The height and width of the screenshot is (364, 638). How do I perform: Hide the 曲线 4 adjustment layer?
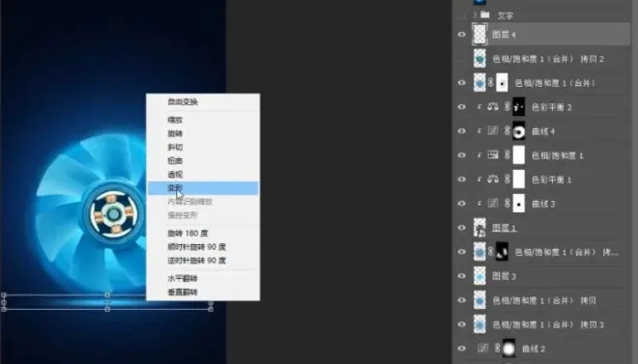pyautogui.click(x=461, y=131)
